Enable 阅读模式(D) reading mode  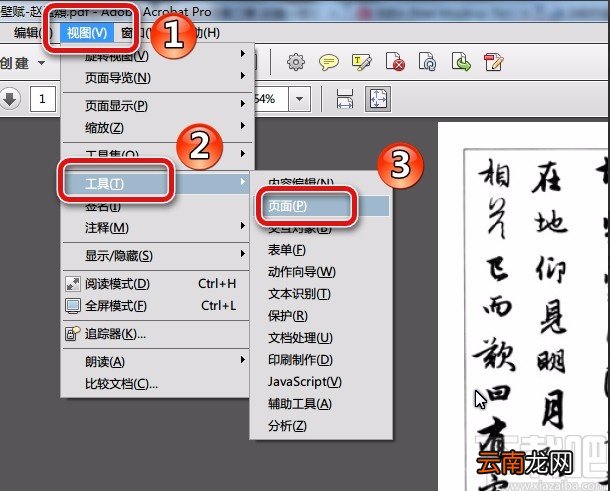tap(156, 284)
